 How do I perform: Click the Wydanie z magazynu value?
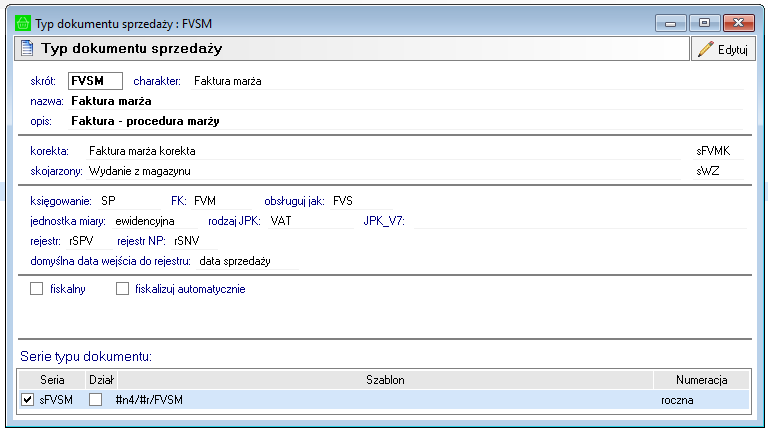[139, 171]
